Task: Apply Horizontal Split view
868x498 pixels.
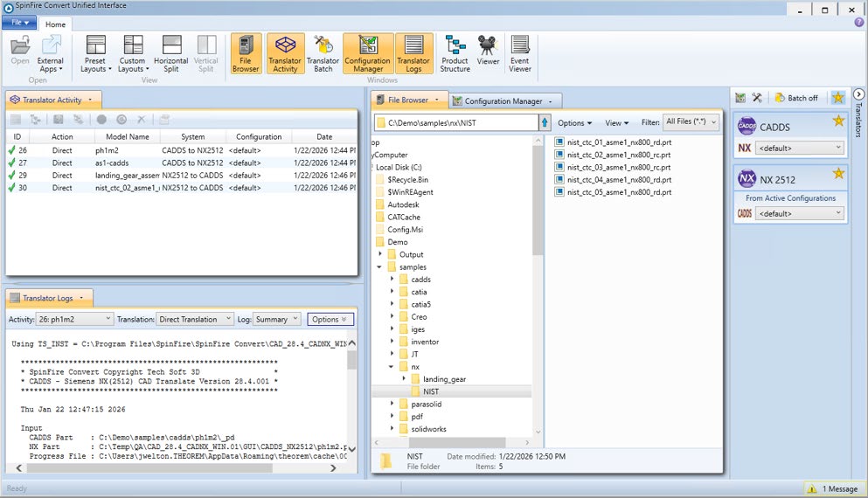Action: (x=171, y=53)
